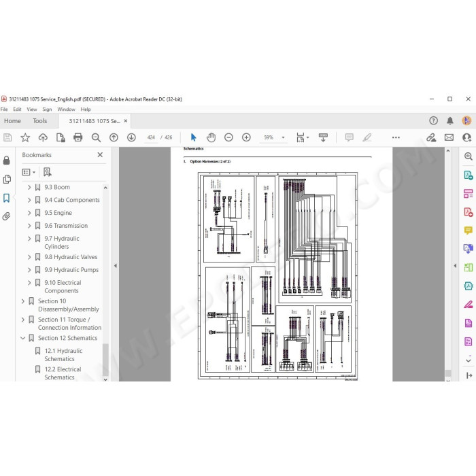The width and height of the screenshot is (476, 476).
Task: Expand 9.5 Engine bookmark
Action: point(29,213)
